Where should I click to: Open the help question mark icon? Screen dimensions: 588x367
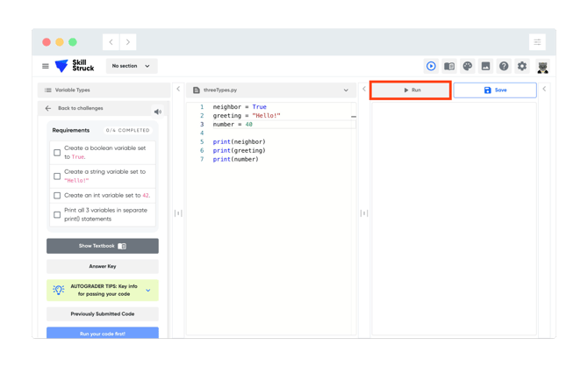click(x=504, y=67)
